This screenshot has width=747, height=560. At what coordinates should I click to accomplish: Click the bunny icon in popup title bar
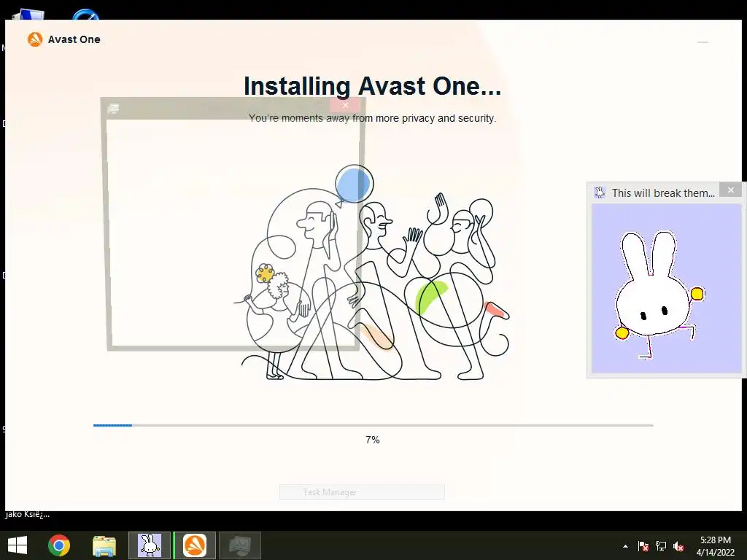600,192
